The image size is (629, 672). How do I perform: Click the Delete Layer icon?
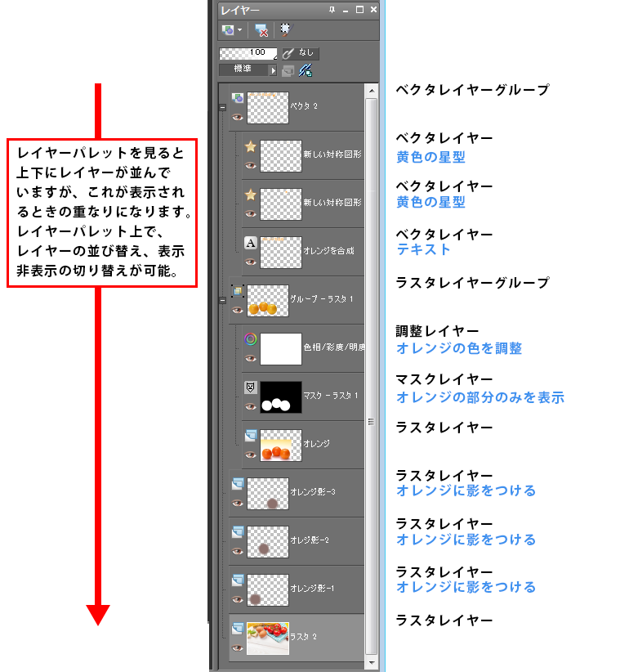[261, 30]
